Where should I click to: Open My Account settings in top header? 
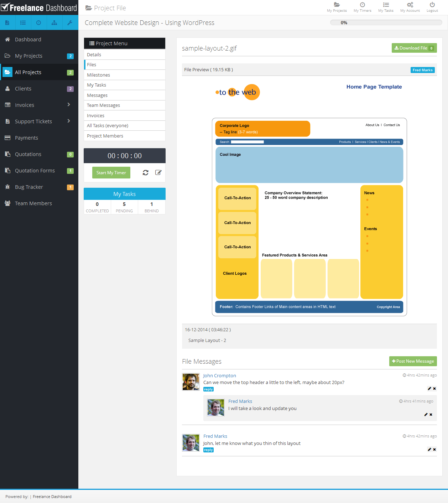pos(410,7)
